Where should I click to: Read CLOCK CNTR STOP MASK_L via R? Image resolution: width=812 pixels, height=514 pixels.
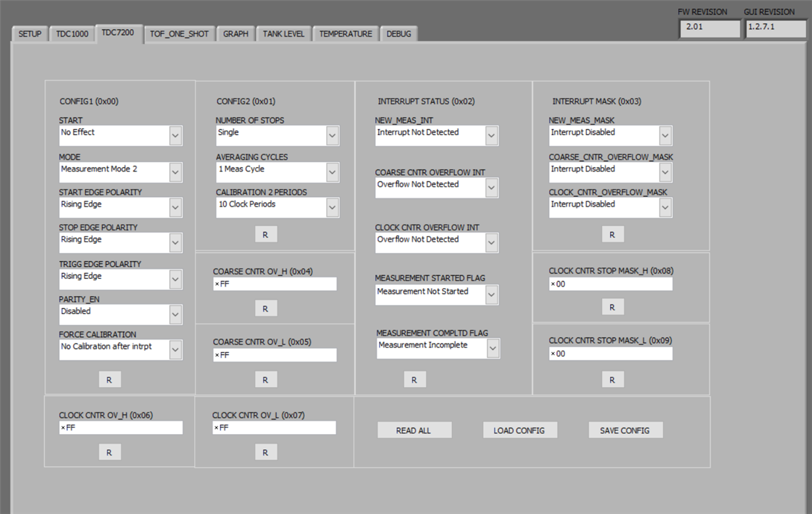pyautogui.click(x=613, y=379)
